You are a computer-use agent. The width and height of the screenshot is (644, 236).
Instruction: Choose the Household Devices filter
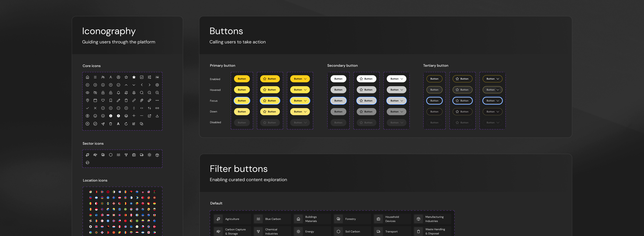coord(393,219)
